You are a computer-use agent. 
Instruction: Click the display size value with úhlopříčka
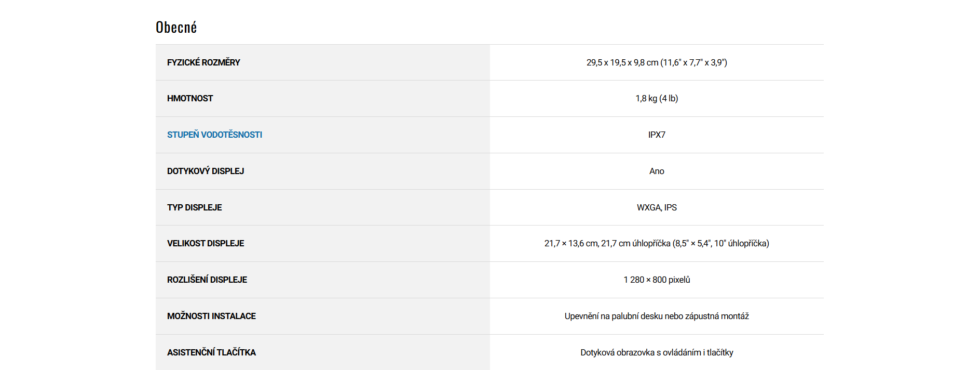pyautogui.click(x=657, y=243)
